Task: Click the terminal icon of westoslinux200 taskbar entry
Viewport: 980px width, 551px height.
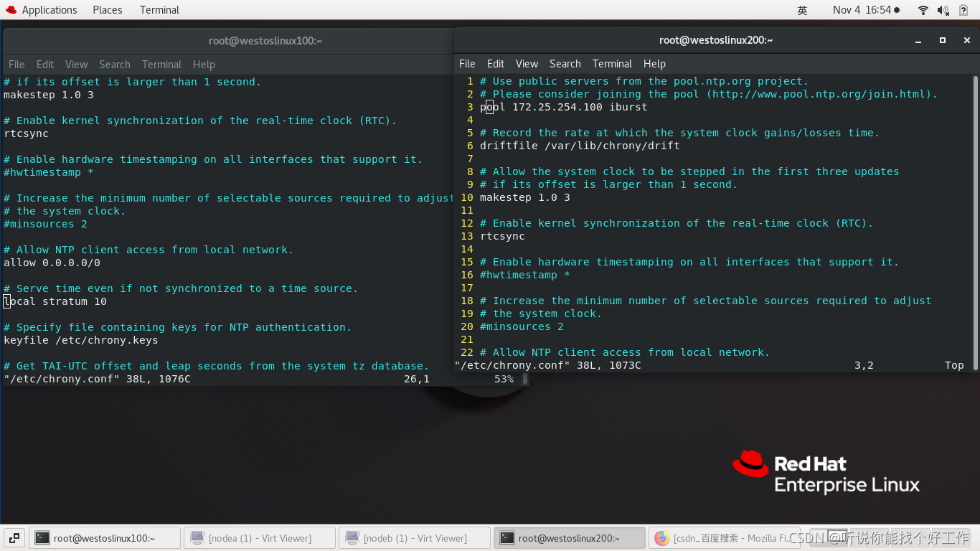Action: pos(507,538)
